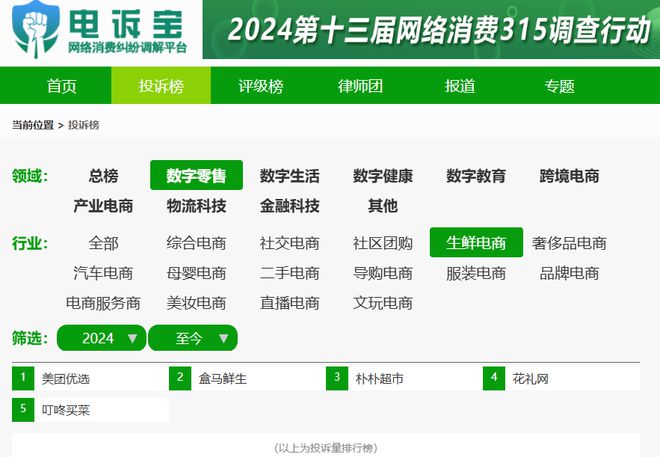Open the 2024 year filter dropdown
Viewport: 660px width, 457px height.
tap(101, 338)
